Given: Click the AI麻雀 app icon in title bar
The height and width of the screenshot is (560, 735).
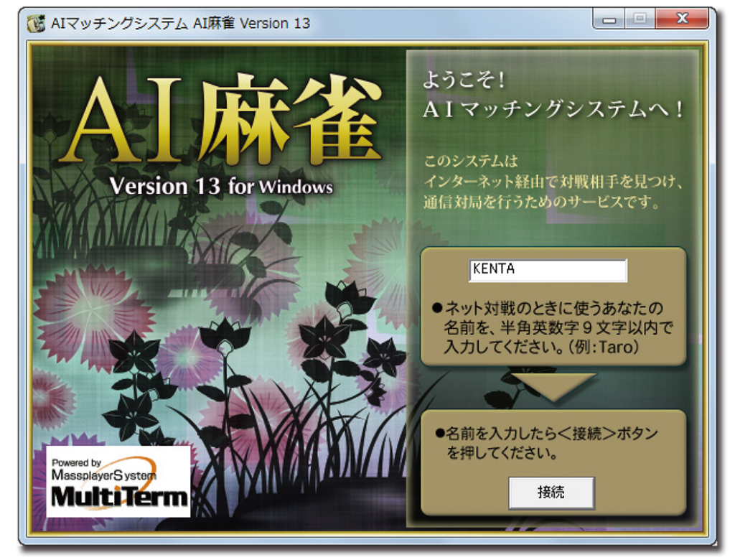Looking at the screenshot, I should [x=36, y=23].
